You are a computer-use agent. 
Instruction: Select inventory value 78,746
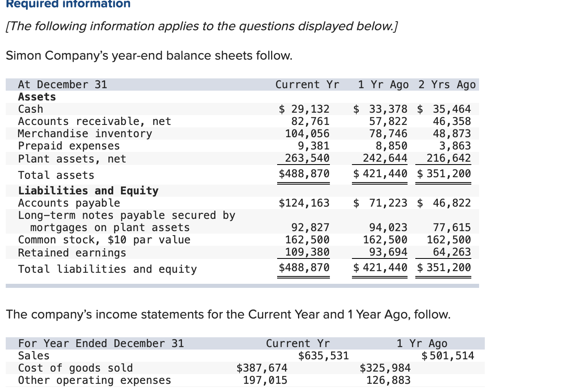[388, 134]
